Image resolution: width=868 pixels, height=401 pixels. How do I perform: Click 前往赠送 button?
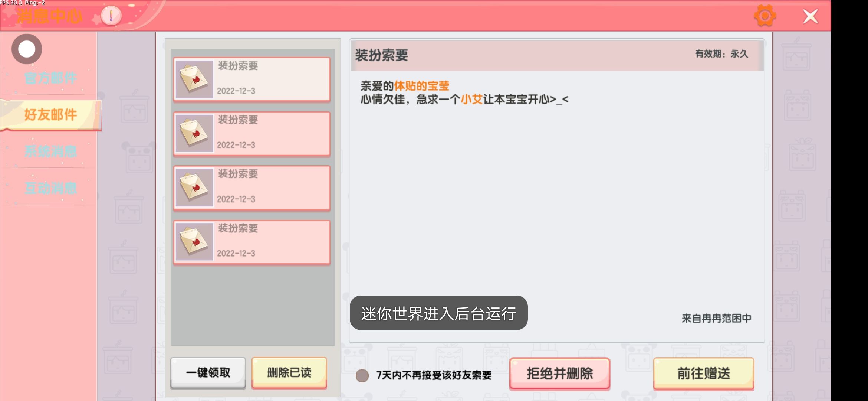pos(703,374)
